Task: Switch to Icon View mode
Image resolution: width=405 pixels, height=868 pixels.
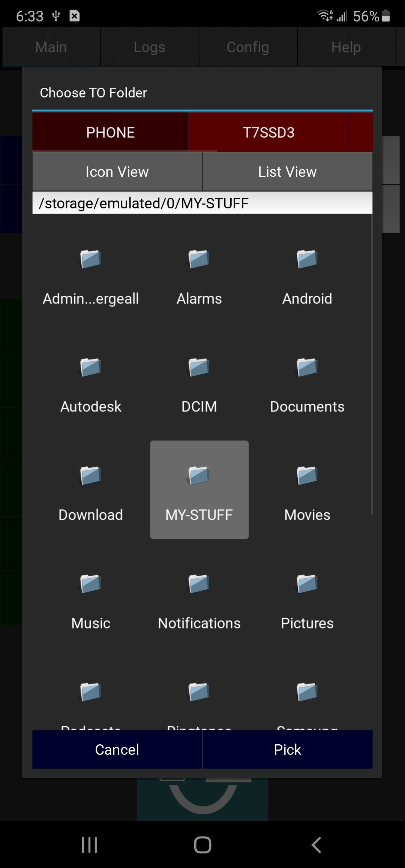Action: 117,172
